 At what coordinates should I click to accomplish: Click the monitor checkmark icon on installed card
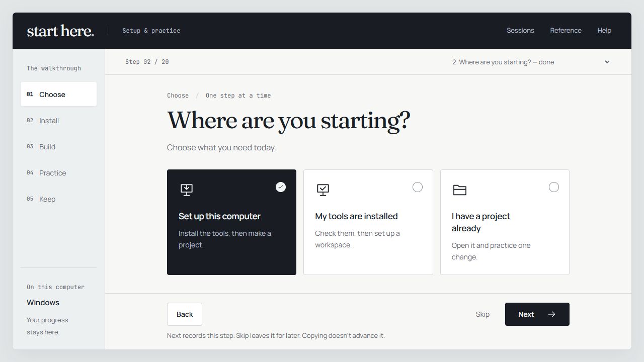323,190
